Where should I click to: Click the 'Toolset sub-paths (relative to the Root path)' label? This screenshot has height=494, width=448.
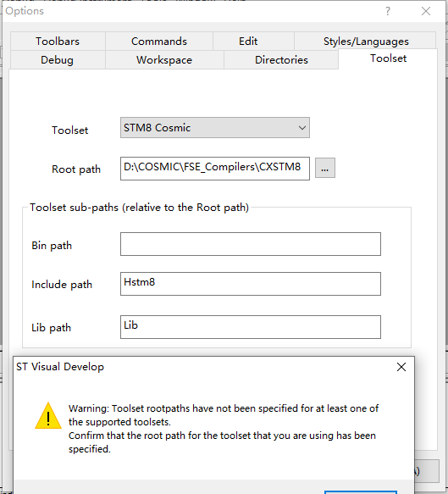click(x=139, y=208)
